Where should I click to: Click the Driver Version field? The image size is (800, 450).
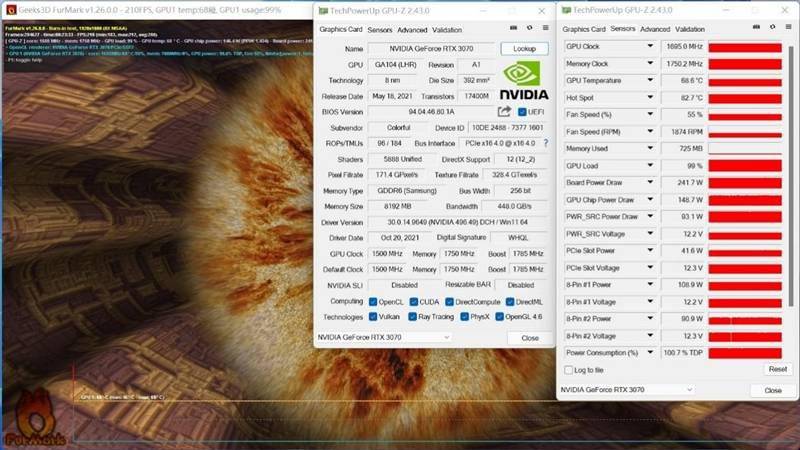tap(458, 222)
